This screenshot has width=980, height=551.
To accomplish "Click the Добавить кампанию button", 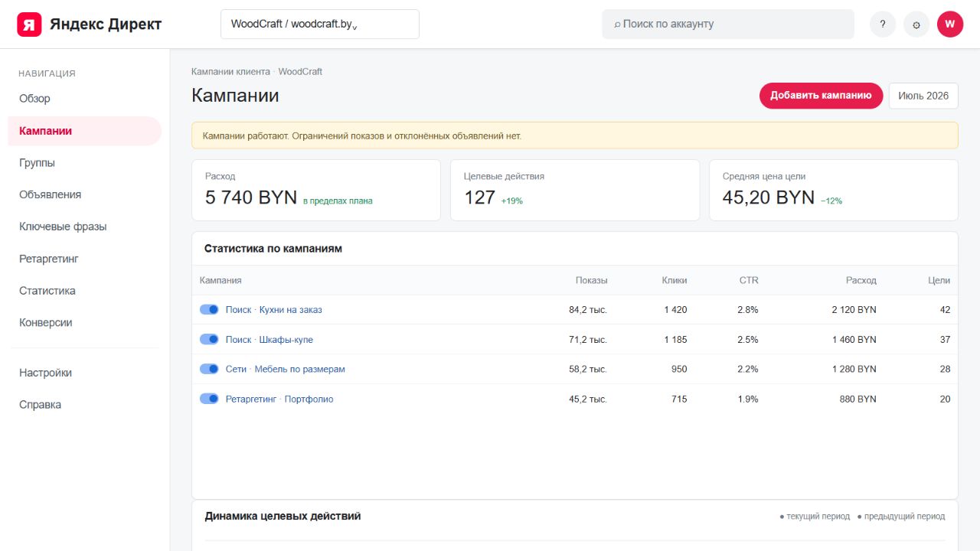I will (x=821, y=96).
